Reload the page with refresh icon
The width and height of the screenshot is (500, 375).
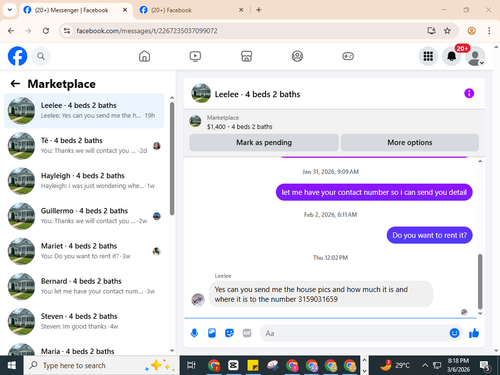click(x=46, y=31)
